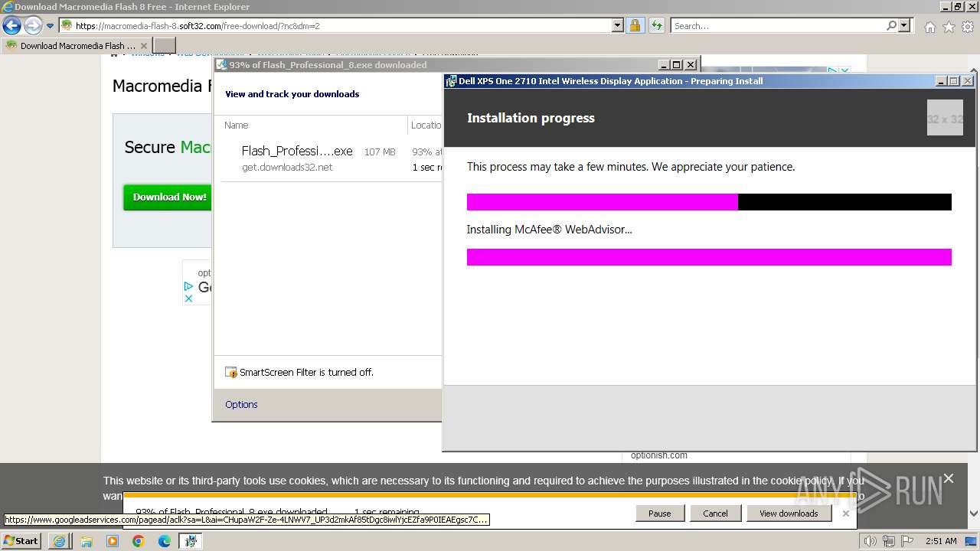Click the magnifier search icon

click(x=891, y=25)
